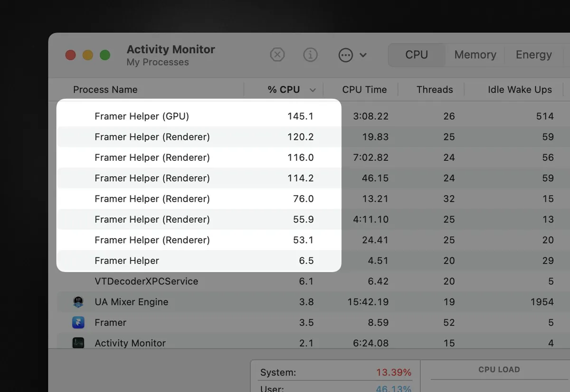
Task: Close the Activity Monitor window
Action: click(71, 55)
